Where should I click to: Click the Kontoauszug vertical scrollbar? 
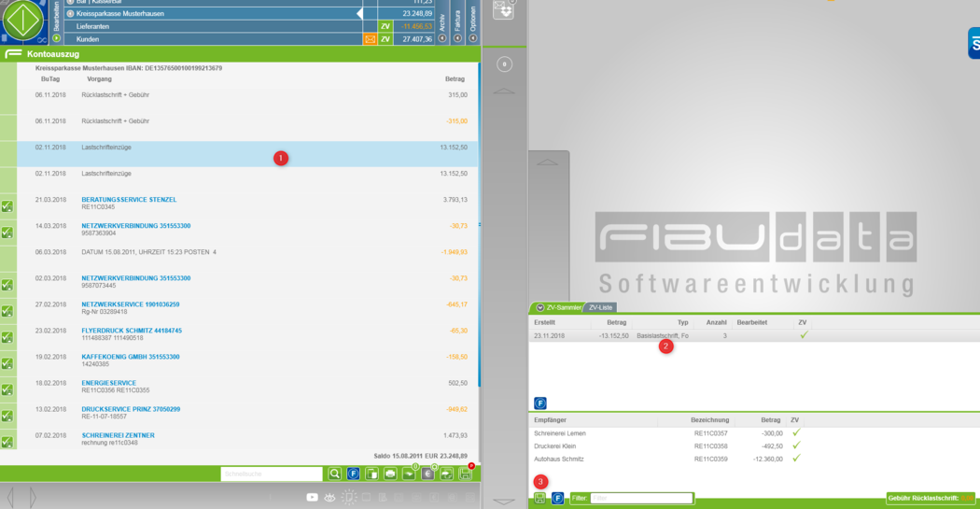(x=480, y=225)
